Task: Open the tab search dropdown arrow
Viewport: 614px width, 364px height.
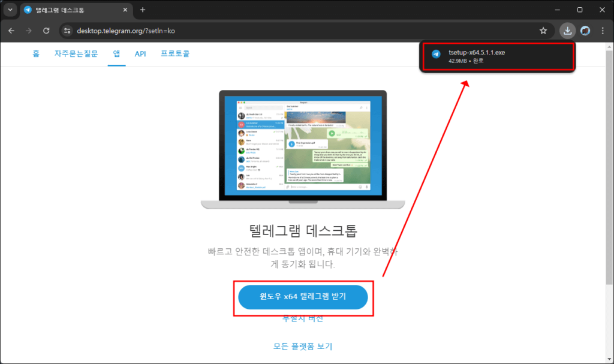Action: coord(10,10)
